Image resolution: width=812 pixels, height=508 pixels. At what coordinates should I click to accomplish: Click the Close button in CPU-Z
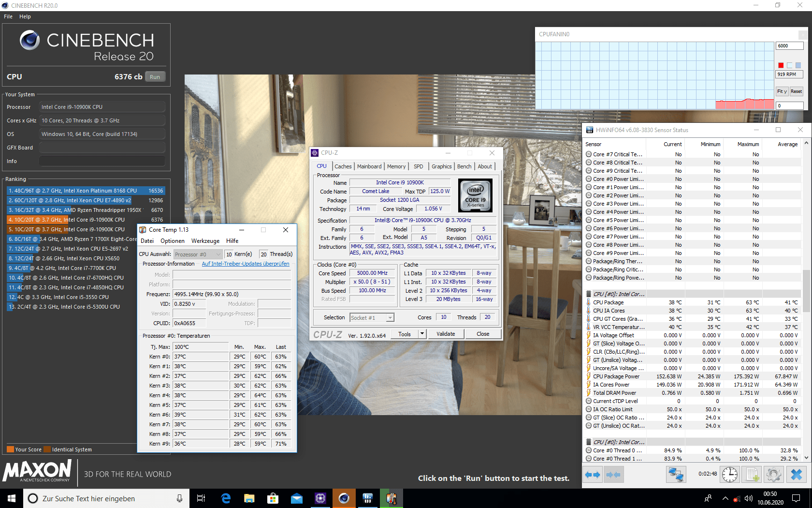point(483,333)
